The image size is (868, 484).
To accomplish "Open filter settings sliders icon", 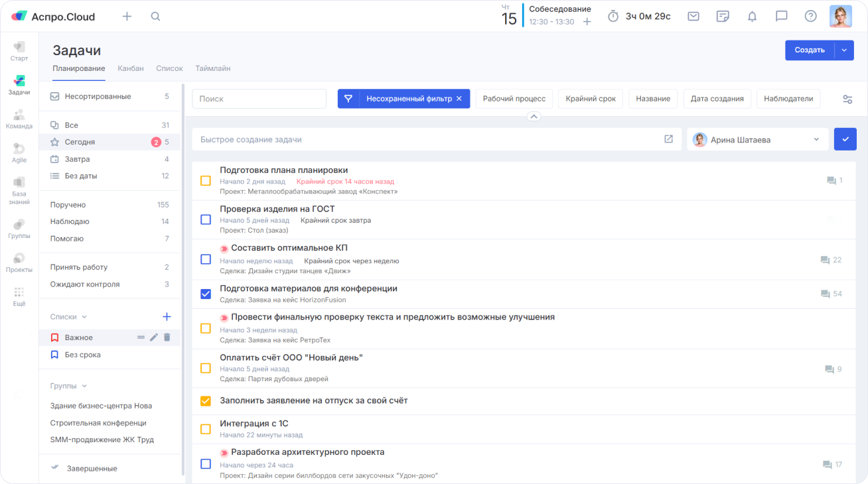I will coord(847,99).
